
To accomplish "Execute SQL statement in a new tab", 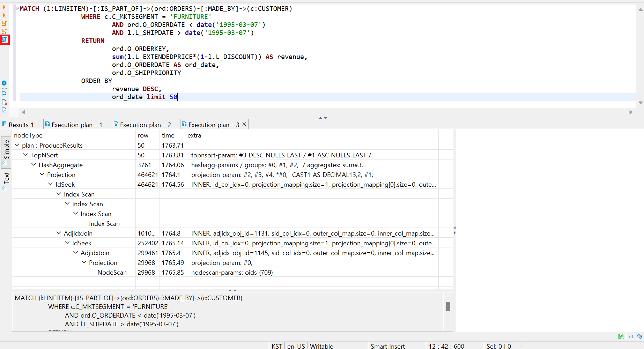I will click(x=4, y=15).
